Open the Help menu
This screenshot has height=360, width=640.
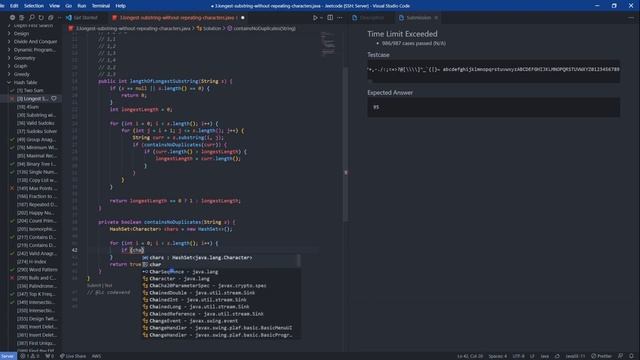click(120, 6)
